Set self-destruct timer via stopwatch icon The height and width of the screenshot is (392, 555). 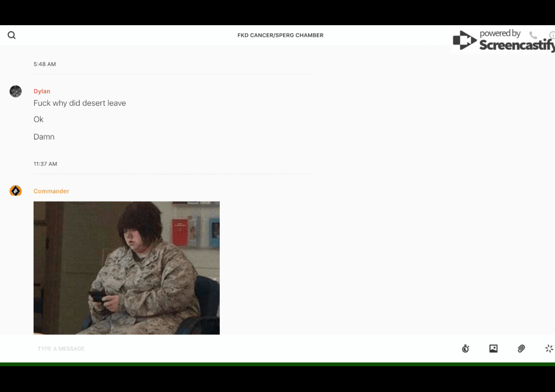tap(465, 349)
